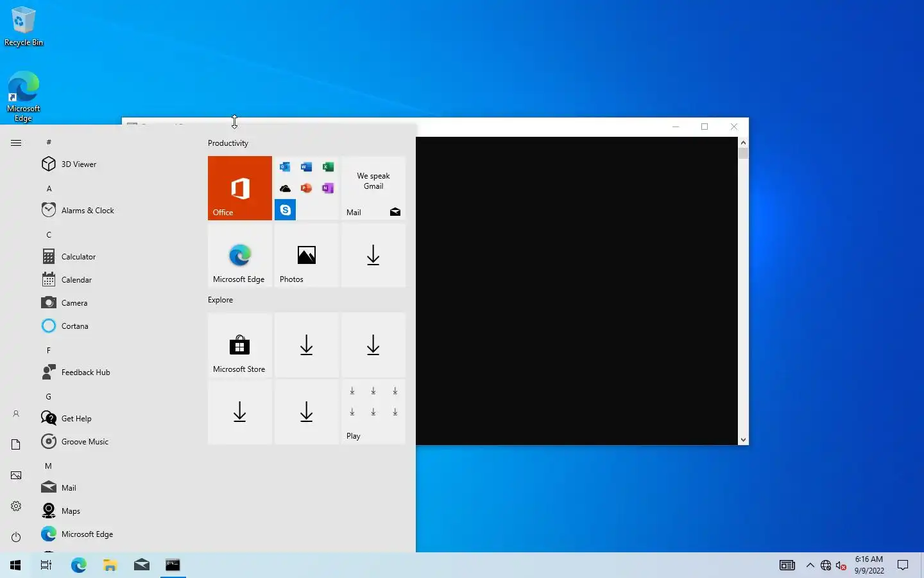Viewport: 924px width, 578px height.
Task: Launch Alarms & Clock app
Action: tap(116, 211)
